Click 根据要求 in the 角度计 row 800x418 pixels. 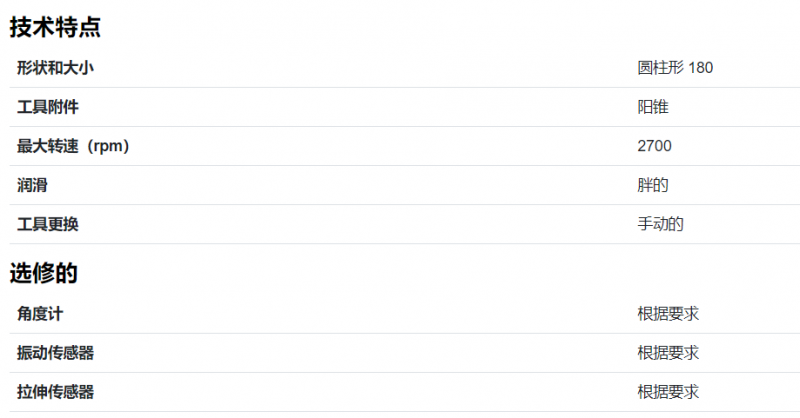point(668,314)
